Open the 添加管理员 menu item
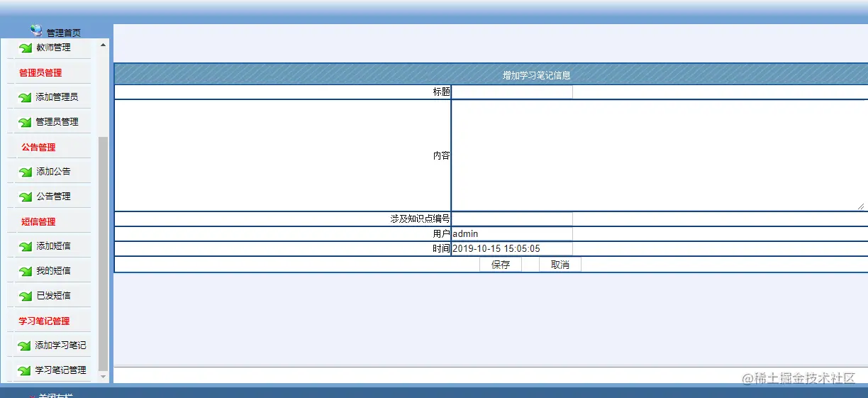 [x=57, y=97]
